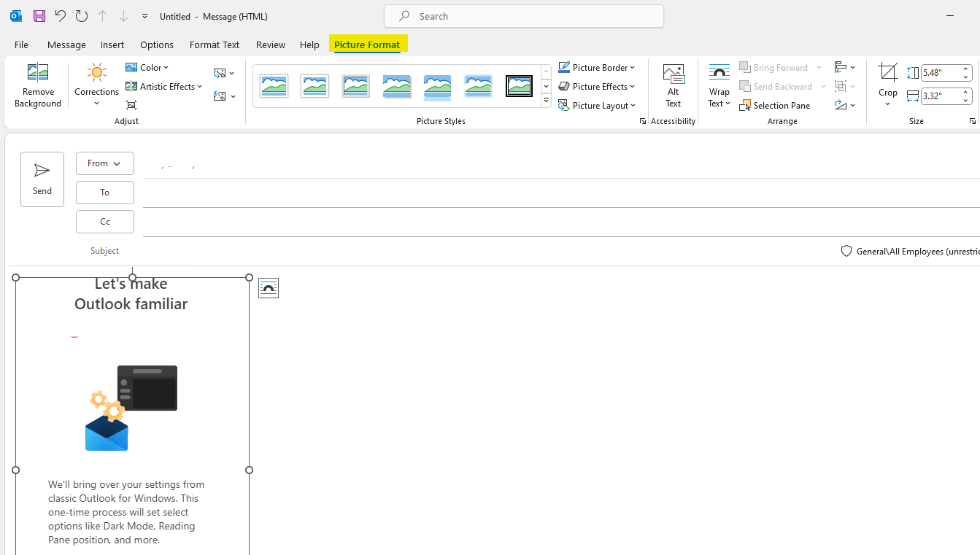This screenshot has width=980, height=555.
Task: Click the Send button
Action: [x=42, y=179]
